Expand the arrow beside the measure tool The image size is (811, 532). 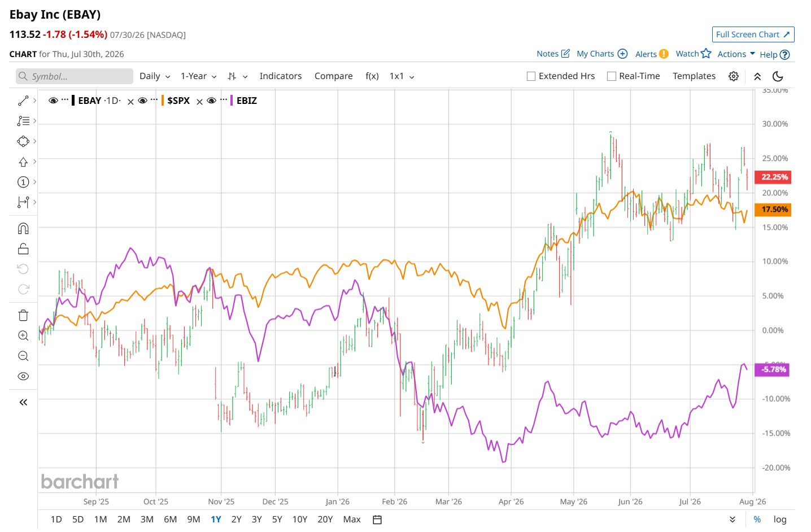[x=35, y=202]
